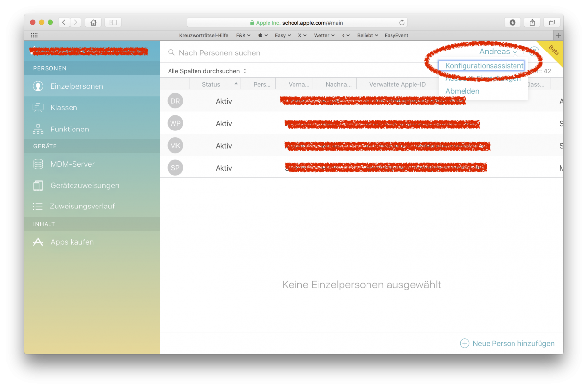
Task: Choose Abmelden from the account menu
Action: pyautogui.click(x=463, y=91)
